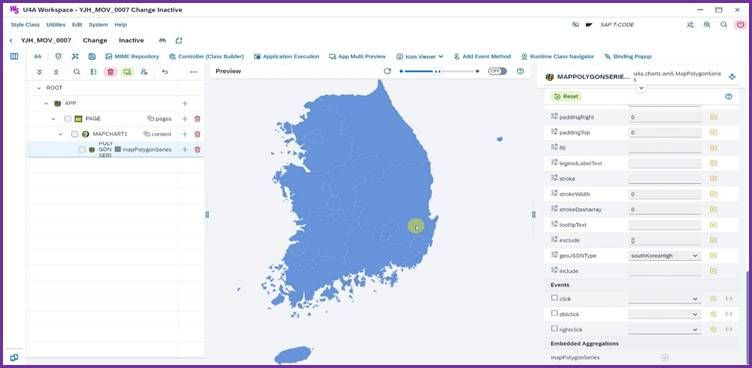Delete the mapPolygonSeries node with trash icon

(x=197, y=149)
